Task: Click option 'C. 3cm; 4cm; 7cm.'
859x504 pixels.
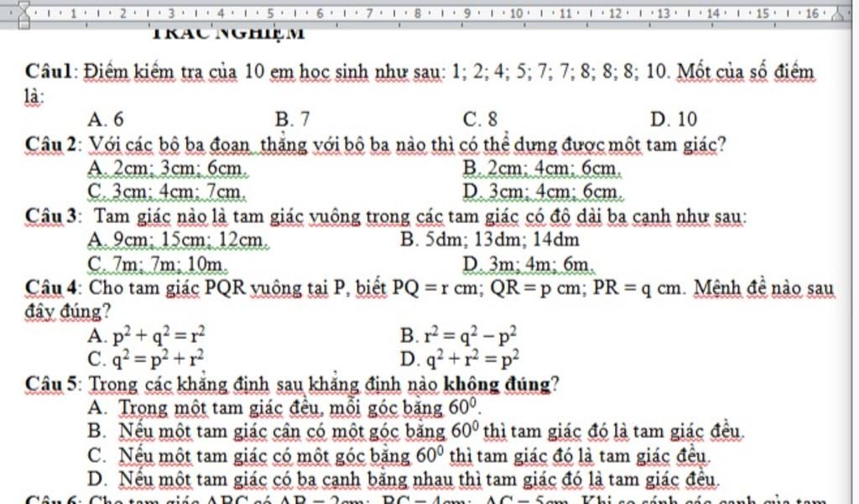Action: point(167,192)
